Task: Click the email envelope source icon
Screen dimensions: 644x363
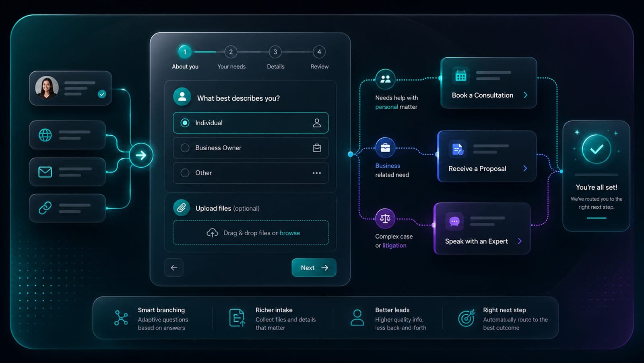Action: [x=45, y=172]
